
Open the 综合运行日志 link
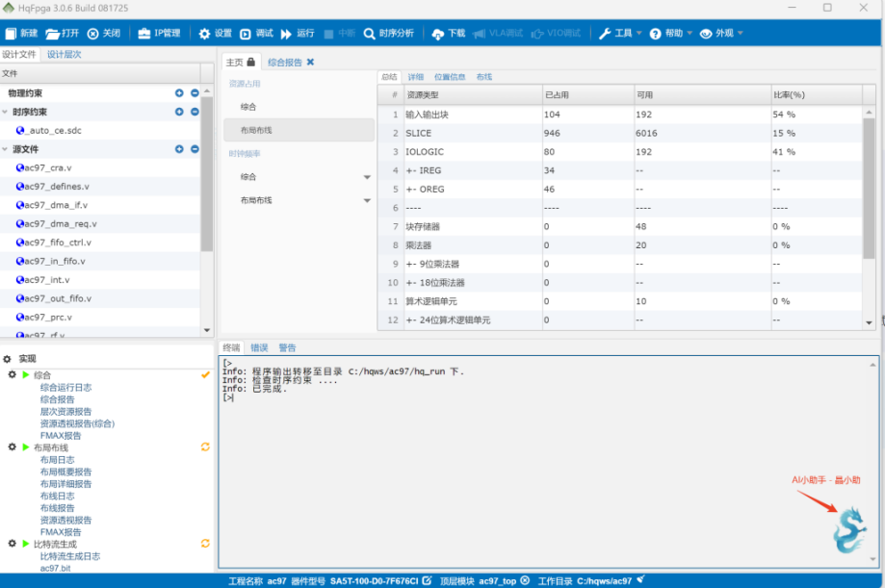(x=65, y=387)
